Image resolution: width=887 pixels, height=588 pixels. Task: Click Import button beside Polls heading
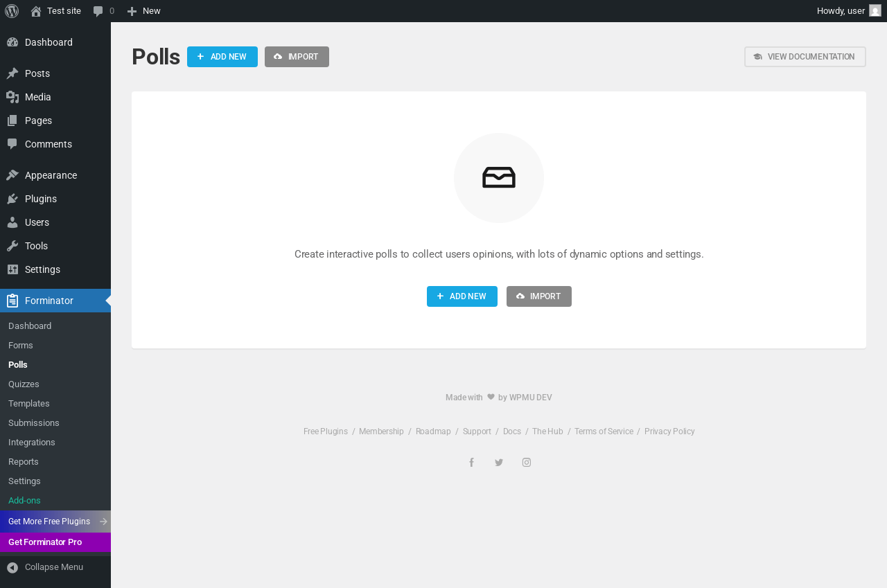[297, 57]
